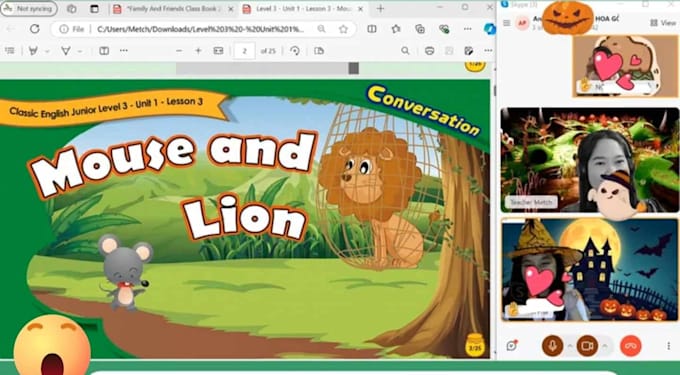Open Skype hamburger menu icon
Viewport: 680px width, 375px height.
[x=507, y=23]
